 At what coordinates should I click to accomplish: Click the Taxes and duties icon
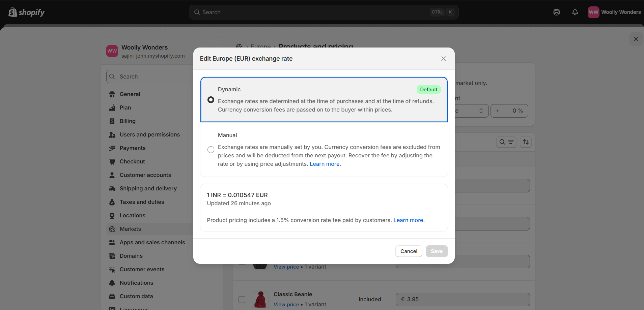pos(112,202)
